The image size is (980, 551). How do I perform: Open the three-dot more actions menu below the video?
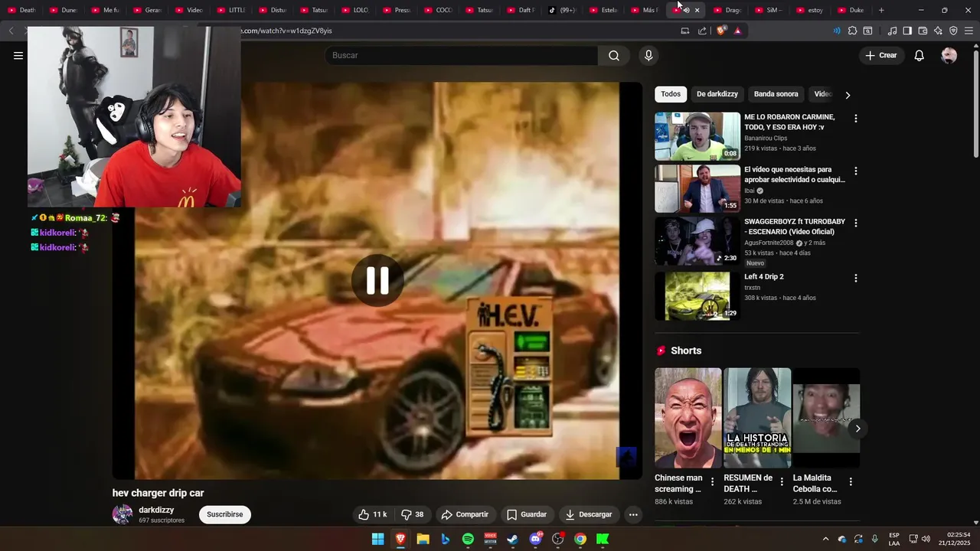coord(633,514)
